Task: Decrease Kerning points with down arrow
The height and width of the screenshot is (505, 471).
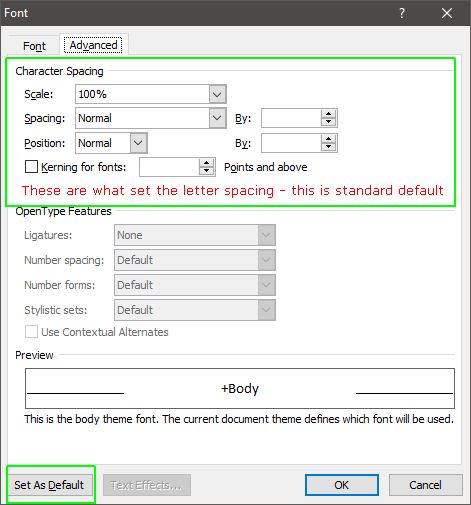Action: (207, 171)
